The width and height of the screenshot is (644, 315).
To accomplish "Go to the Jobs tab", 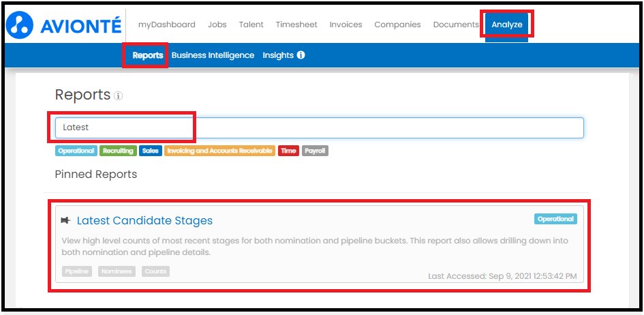I will pyautogui.click(x=217, y=25).
